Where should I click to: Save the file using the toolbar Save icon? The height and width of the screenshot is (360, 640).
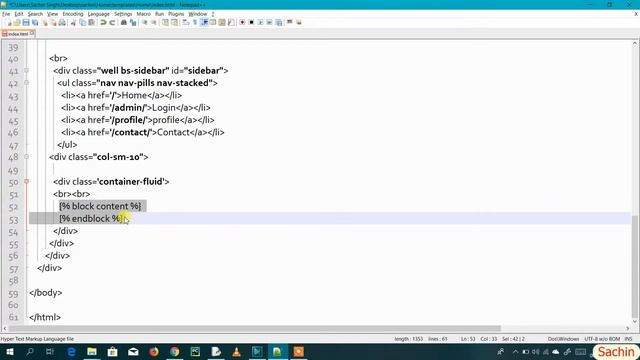tap(26, 22)
